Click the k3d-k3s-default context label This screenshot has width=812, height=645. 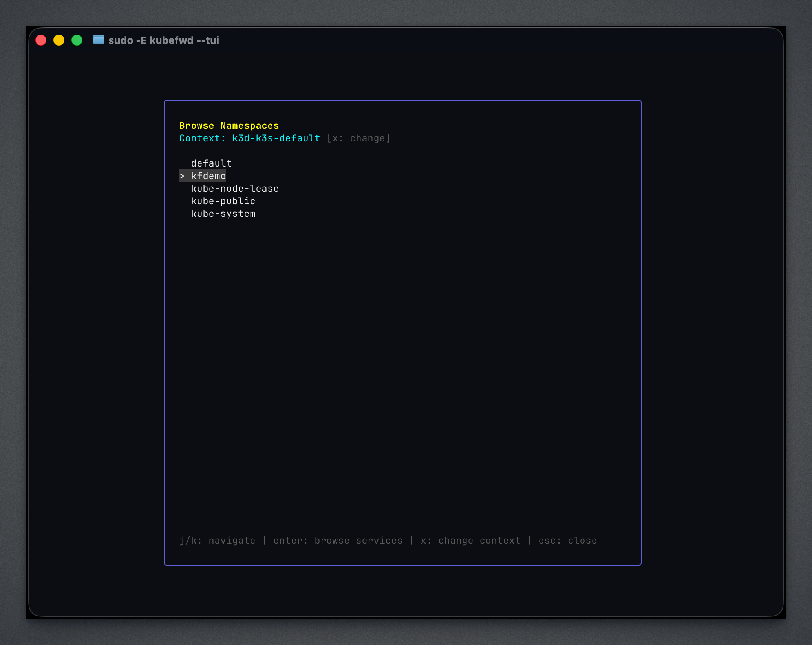coord(275,138)
